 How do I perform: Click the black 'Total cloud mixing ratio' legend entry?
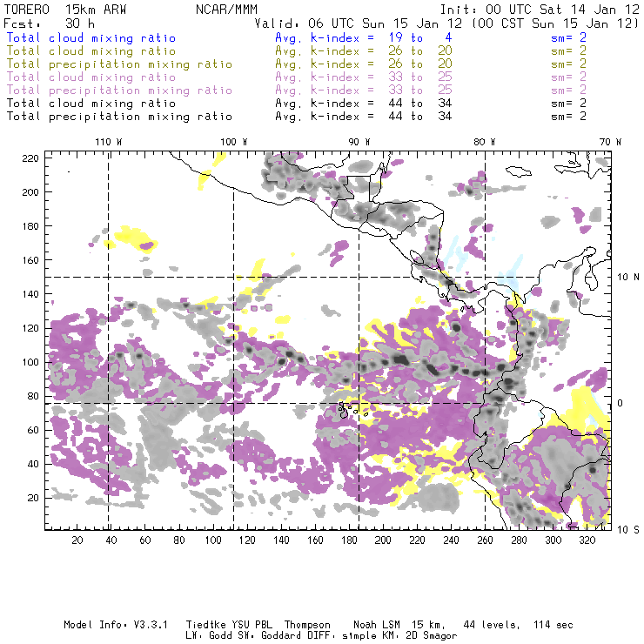(91, 104)
